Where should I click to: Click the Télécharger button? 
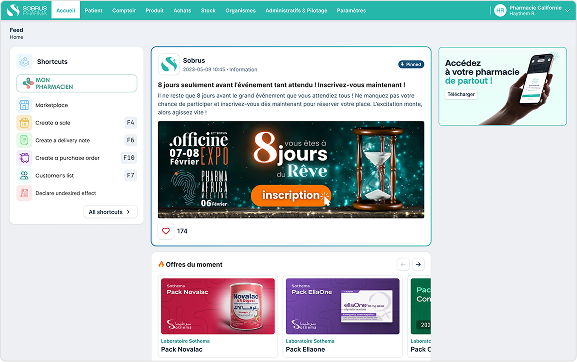(461, 94)
